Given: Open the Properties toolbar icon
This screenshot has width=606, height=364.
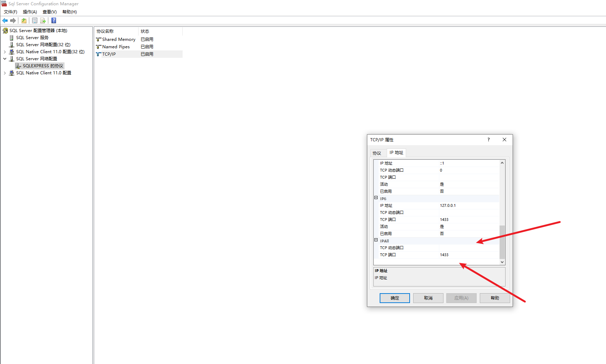Looking at the screenshot, I should (35, 20).
